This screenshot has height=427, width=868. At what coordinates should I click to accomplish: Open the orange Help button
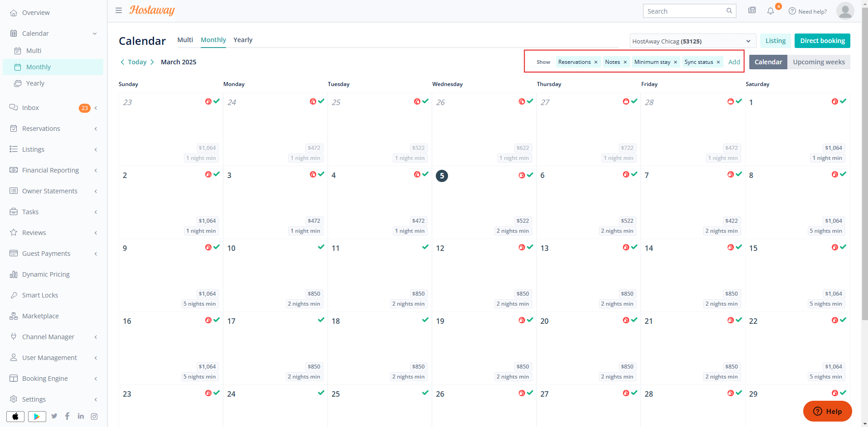[x=827, y=411]
